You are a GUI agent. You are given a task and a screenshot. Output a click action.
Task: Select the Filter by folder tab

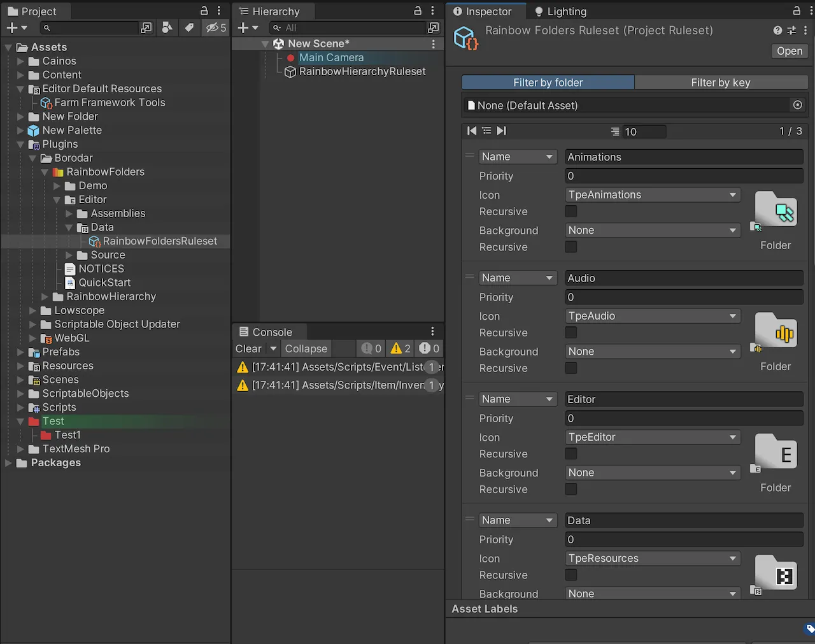548,82
